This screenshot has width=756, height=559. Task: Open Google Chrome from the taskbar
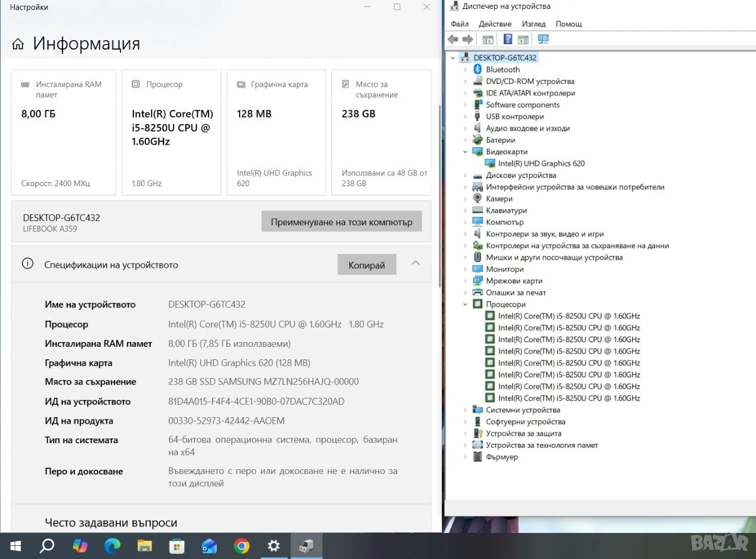pos(241,545)
